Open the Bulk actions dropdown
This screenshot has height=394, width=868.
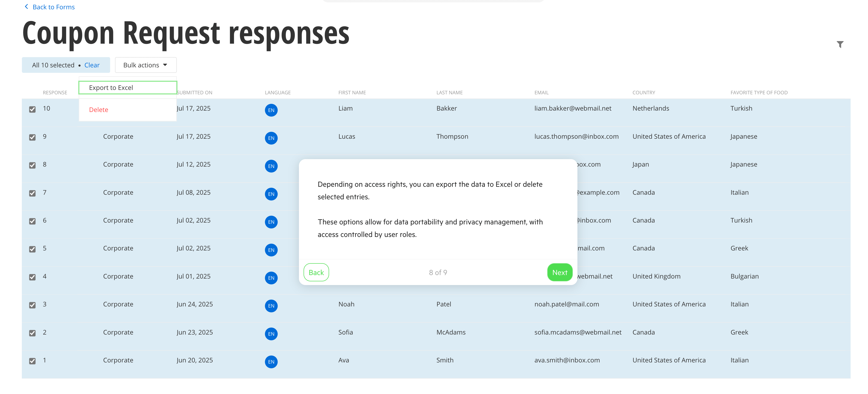(x=146, y=65)
